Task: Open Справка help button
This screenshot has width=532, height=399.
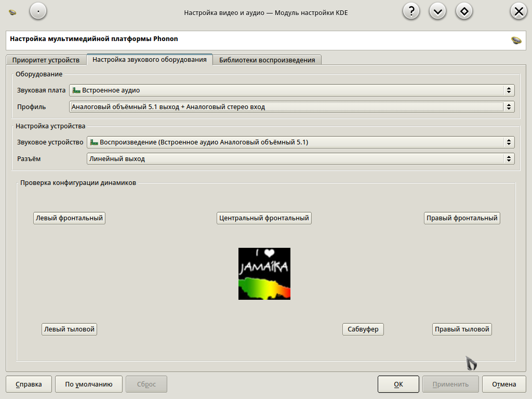Action: pyautogui.click(x=29, y=384)
